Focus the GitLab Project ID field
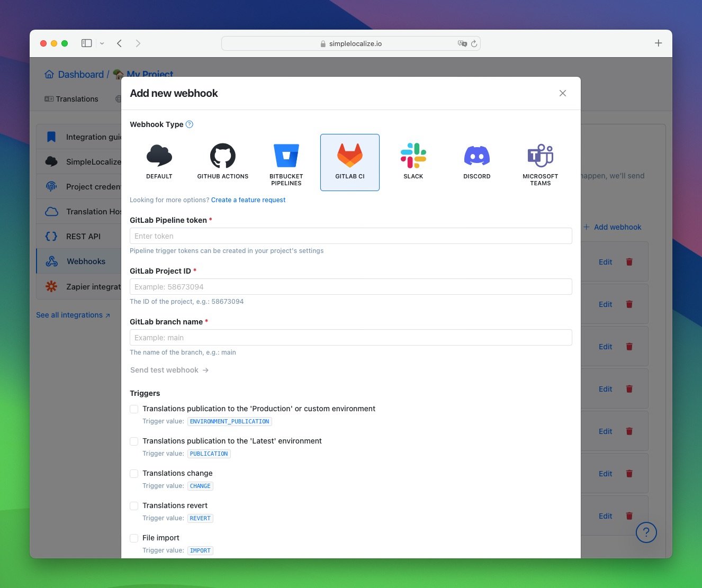The image size is (702, 588). (x=350, y=287)
